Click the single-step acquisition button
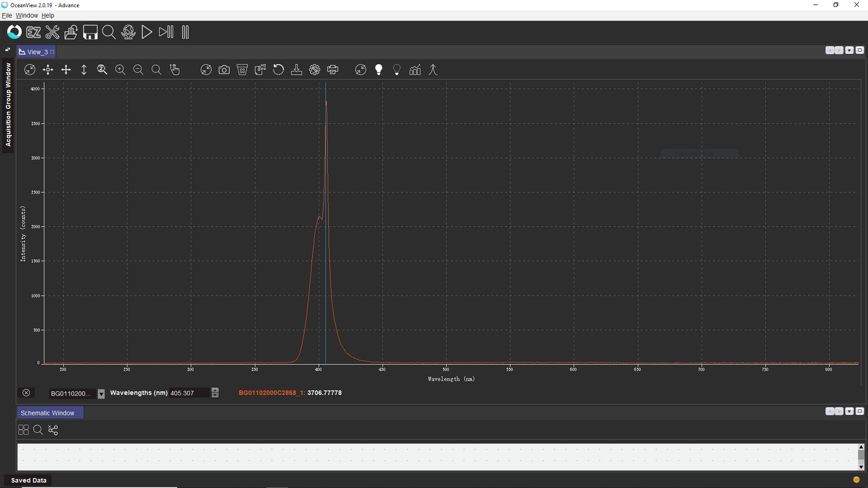868x488 pixels. pyautogui.click(x=166, y=32)
